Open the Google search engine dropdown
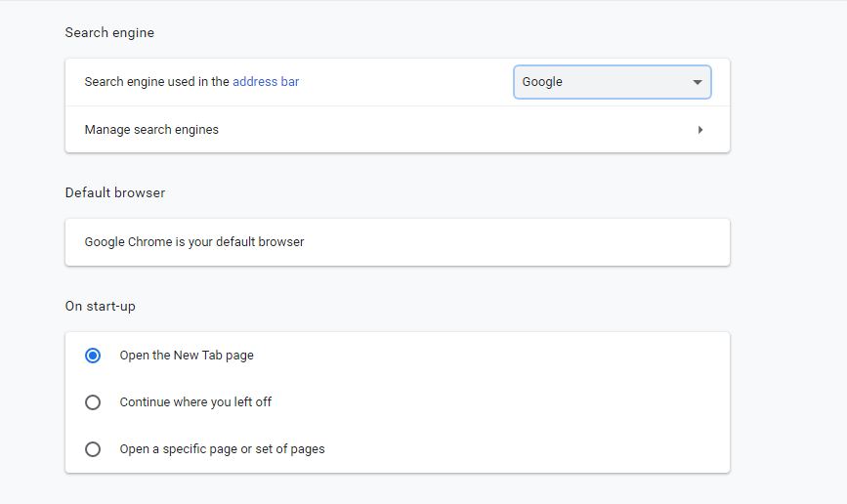Viewport: 847px width, 504px height. [612, 82]
